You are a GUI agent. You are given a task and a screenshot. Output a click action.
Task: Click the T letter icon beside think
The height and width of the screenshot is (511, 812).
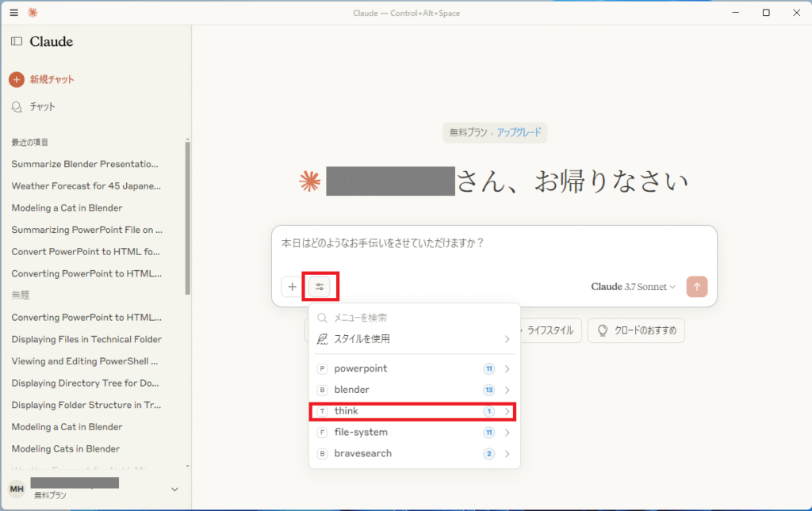click(322, 411)
